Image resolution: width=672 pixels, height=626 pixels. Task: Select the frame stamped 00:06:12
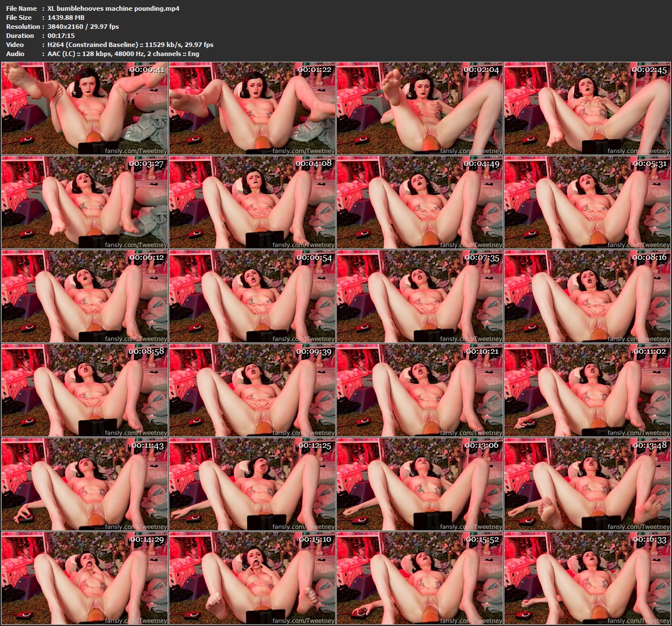pos(84,296)
